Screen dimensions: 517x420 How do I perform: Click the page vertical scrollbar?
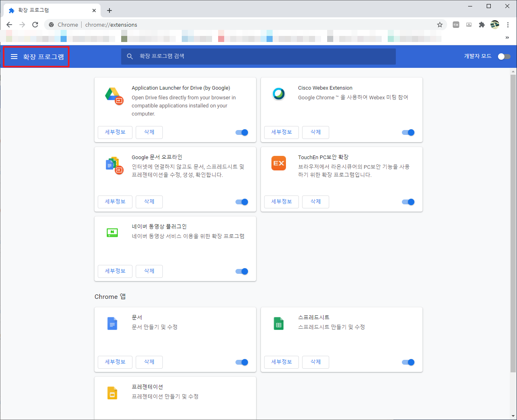(x=513, y=223)
